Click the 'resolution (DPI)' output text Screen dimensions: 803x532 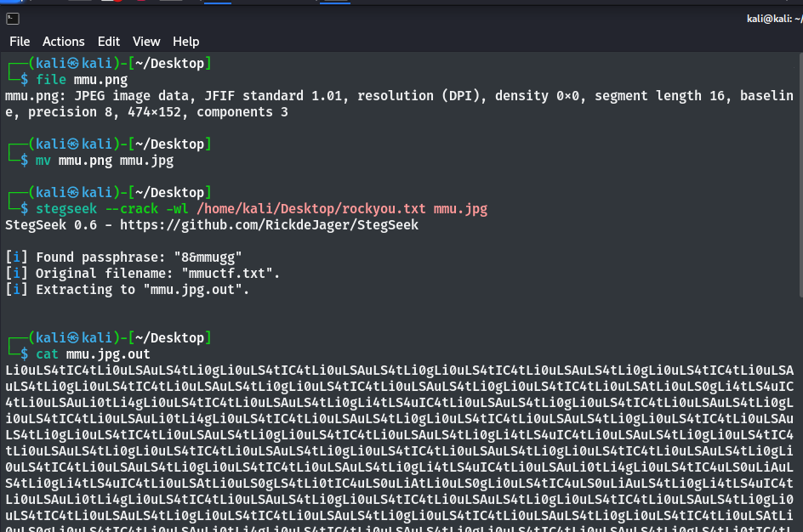420,96
